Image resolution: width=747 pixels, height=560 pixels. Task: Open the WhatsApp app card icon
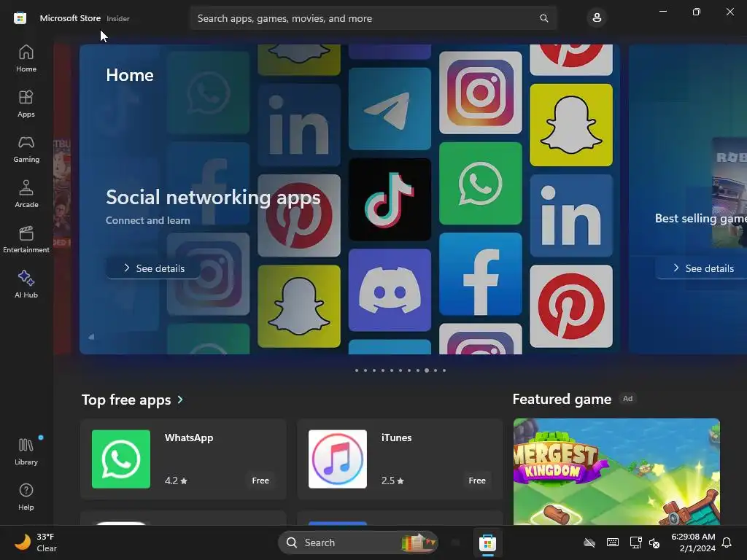click(121, 459)
